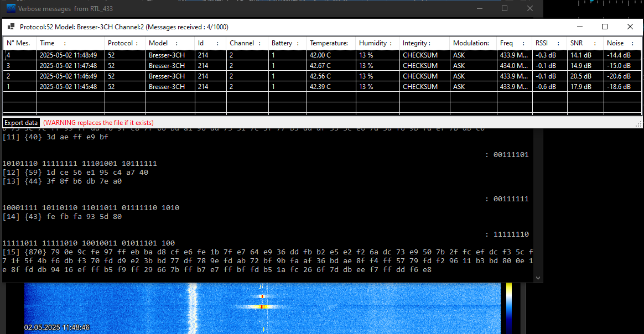644x334 pixels.
Task: Click the Model column header
Action: [x=170, y=43]
